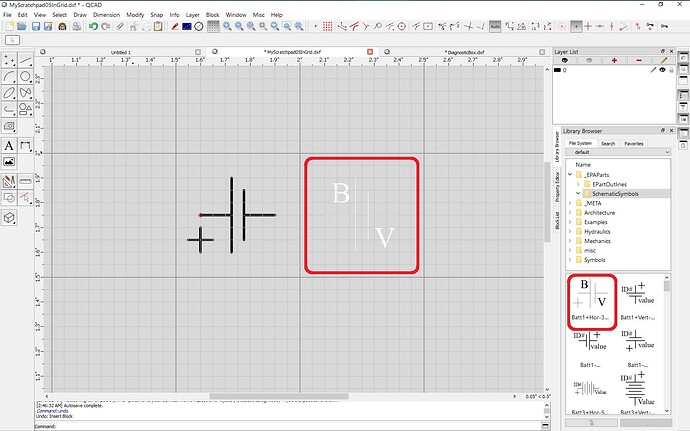
Task: Select the Arc drawing tool
Action: pos(9,77)
